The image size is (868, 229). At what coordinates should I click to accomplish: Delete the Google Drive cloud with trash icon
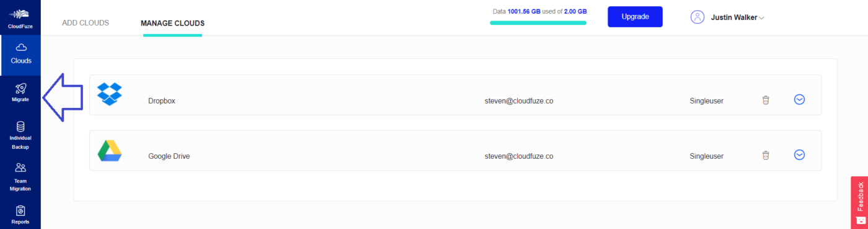(x=766, y=155)
